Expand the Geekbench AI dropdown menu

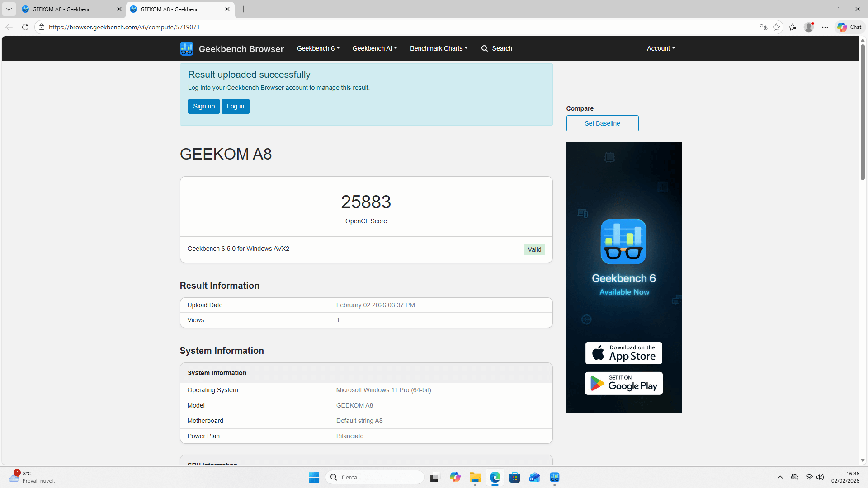(x=374, y=48)
